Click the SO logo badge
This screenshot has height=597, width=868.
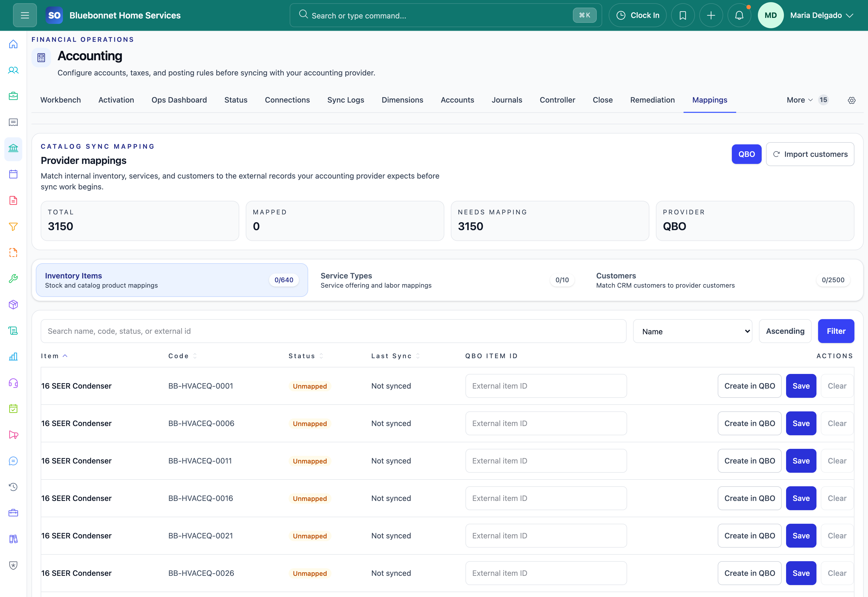(x=54, y=15)
